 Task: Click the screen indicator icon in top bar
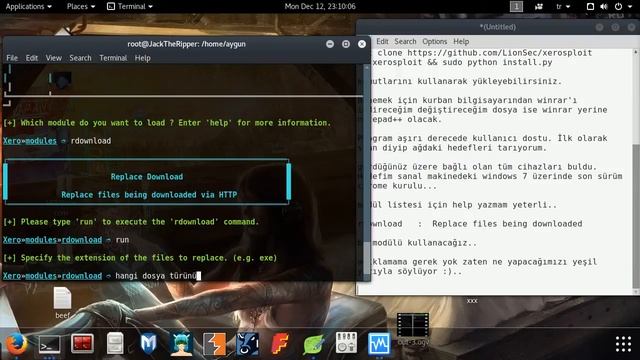(590, 7)
